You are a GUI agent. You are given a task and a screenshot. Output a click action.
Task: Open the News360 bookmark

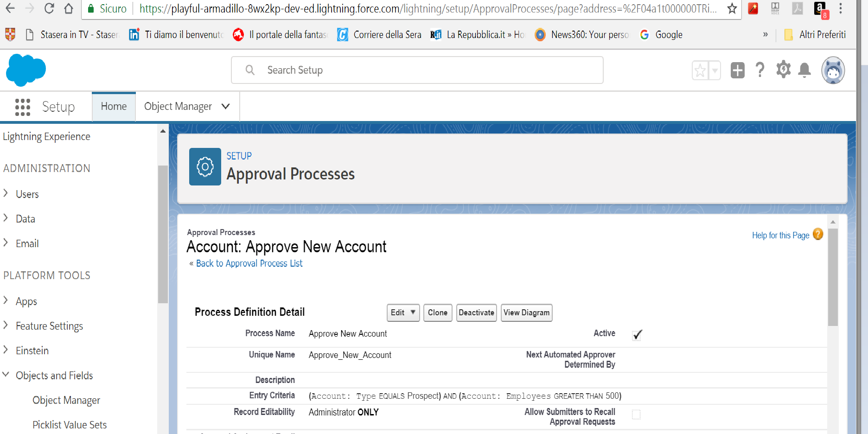click(582, 35)
